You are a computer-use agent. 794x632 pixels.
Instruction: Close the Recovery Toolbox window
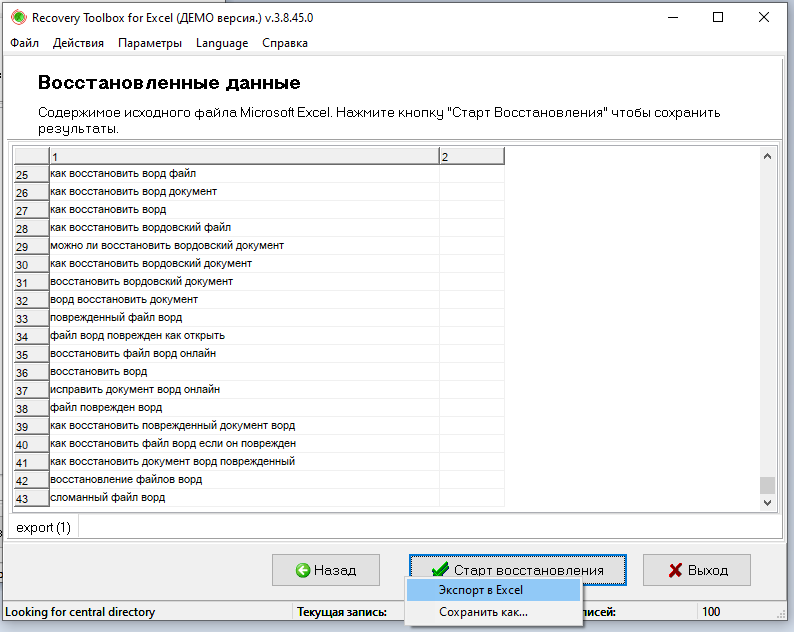[764, 18]
